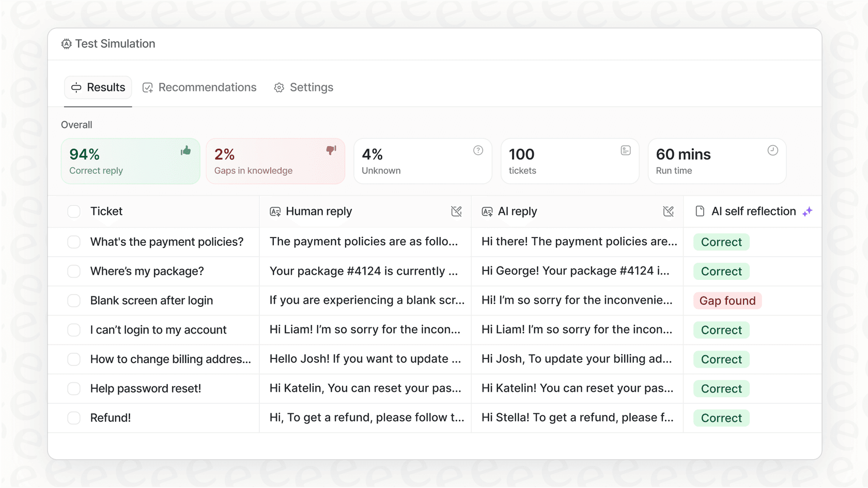
Task: Click the Test Simulation robot icon
Action: tap(66, 44)
